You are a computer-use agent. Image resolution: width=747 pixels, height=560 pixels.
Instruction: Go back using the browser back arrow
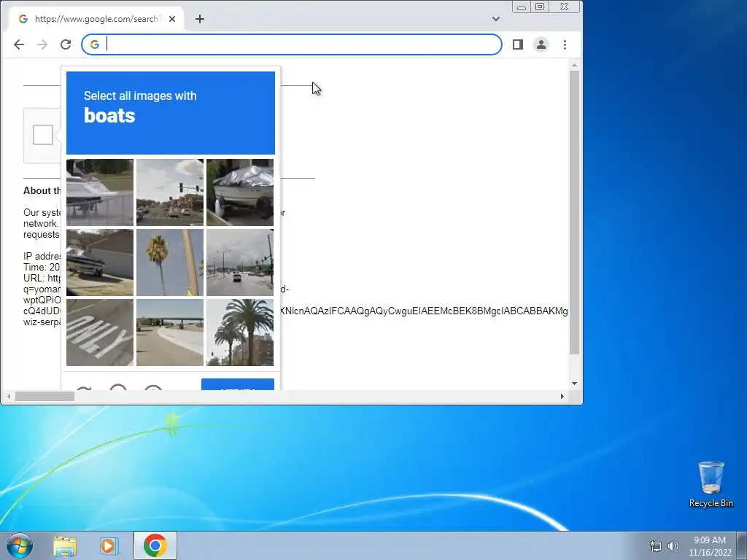pos(18,44)
